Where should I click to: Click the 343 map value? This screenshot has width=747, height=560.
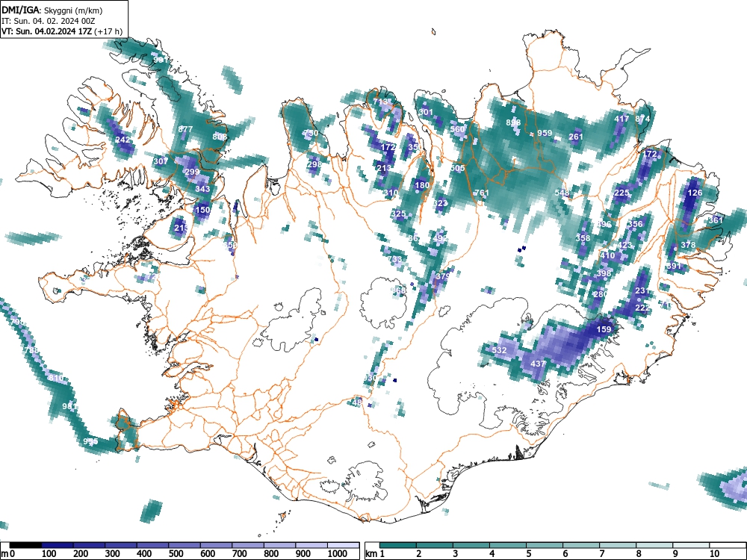(x=202, y=189)
